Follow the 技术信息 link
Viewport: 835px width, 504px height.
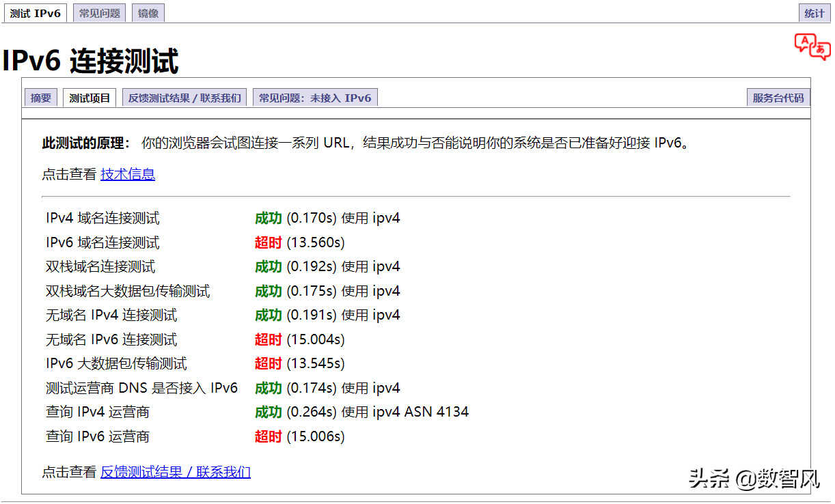pyautogui.click(x=128, y=174)
